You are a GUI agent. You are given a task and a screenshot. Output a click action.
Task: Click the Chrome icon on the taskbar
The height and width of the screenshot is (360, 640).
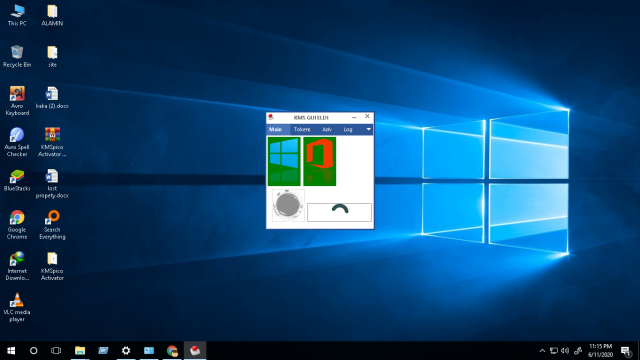(x=172, y=351)
